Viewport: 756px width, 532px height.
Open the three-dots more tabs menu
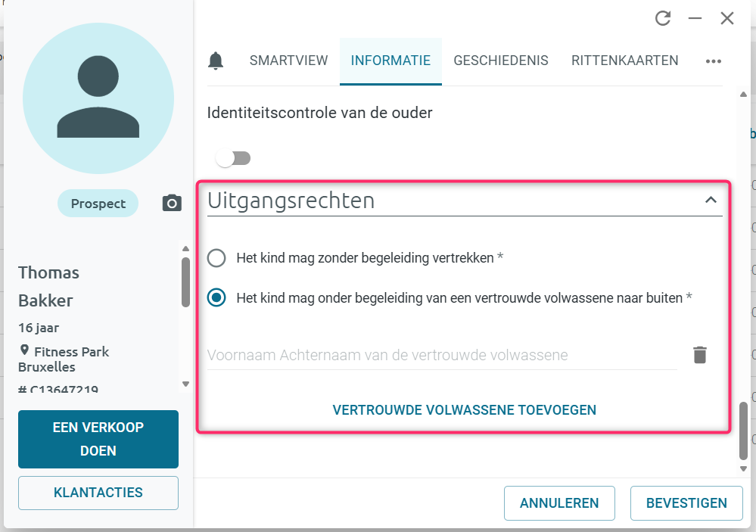click(713, 61)
